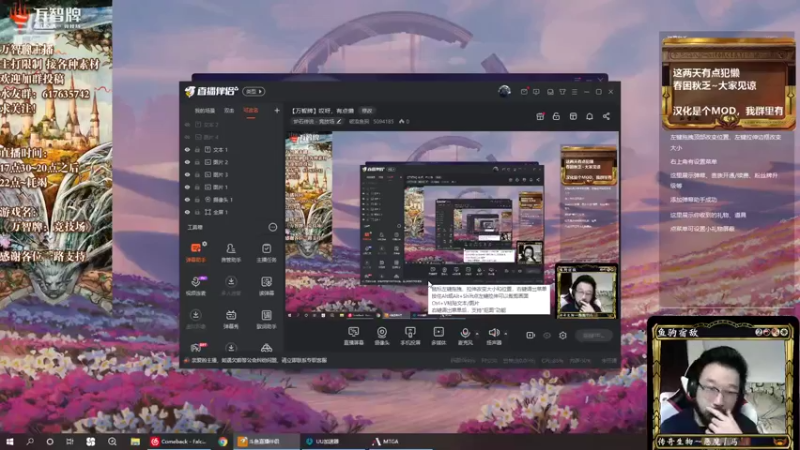
Task: Hide the 摄像头 1 source with eye icon
Action: click(x=187, y=199)
